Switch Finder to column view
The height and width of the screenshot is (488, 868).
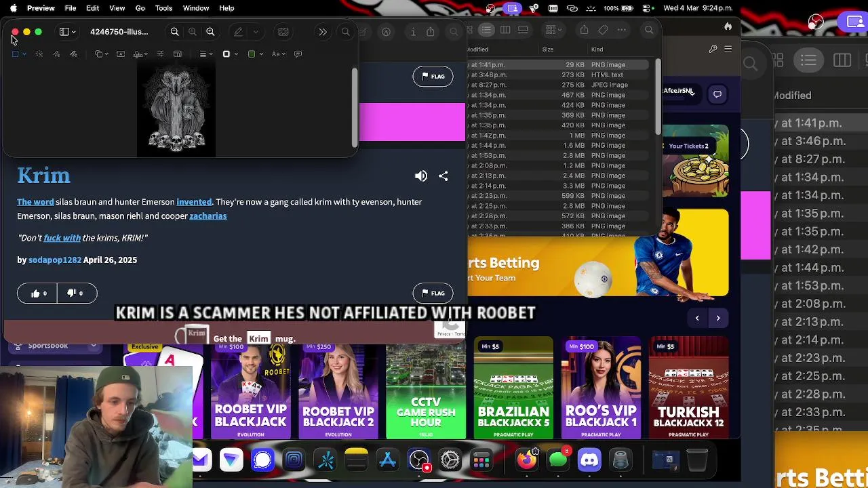[x=505, y=30]
